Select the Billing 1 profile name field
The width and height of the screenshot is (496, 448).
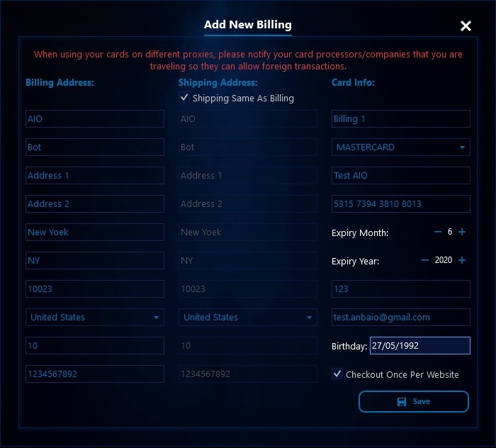coord(400,118)
